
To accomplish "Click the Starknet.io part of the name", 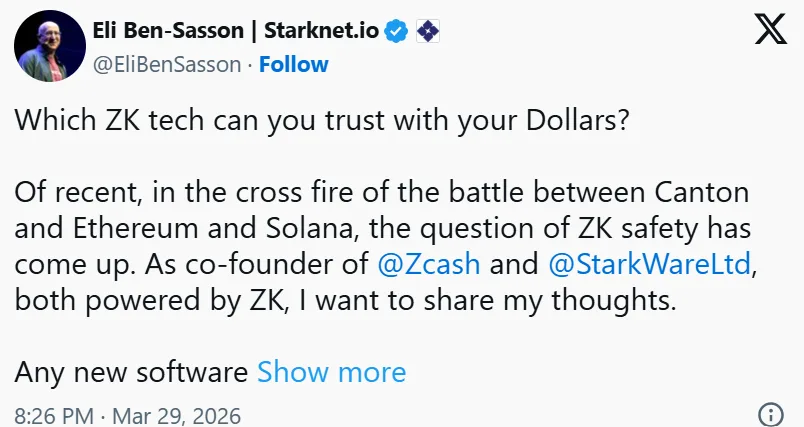I will click(x=321, y=31).
